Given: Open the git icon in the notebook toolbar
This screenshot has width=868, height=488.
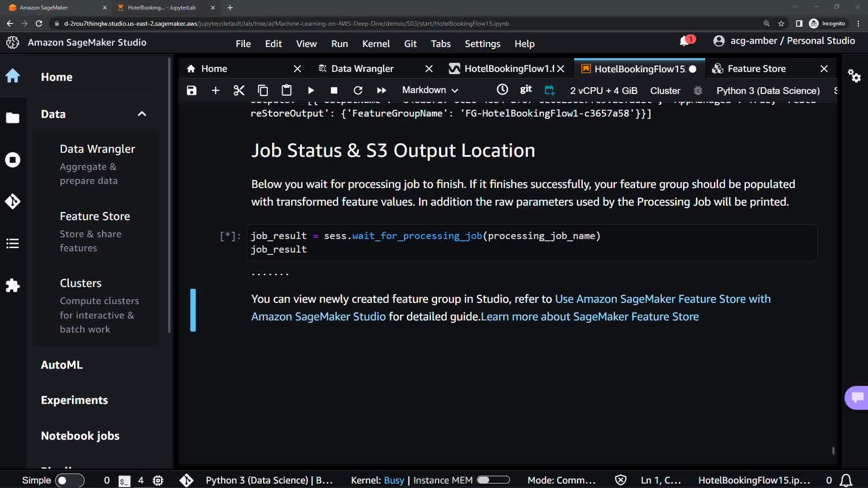Looking at the screenshot, I should pyautogui.click(x=526, y=89).
